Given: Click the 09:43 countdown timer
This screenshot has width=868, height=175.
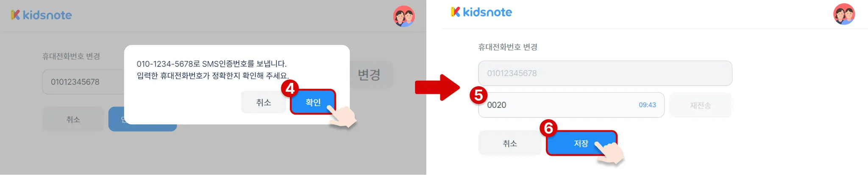Looking at the screenshot, I should [647, 105].
